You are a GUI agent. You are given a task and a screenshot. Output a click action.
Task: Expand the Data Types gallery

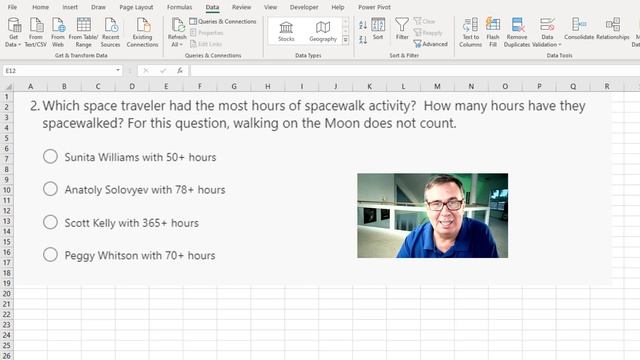[346, 40]
